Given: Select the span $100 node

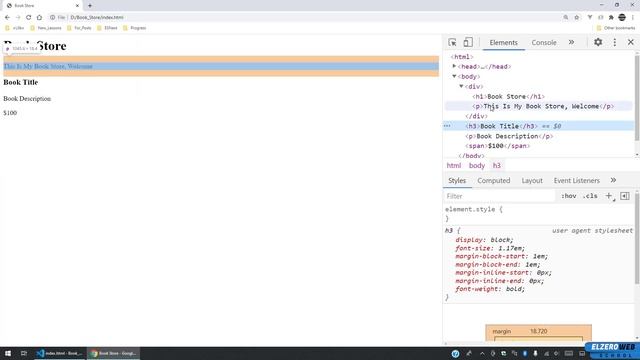Looking at the screenshot, I should pos(497,146).
